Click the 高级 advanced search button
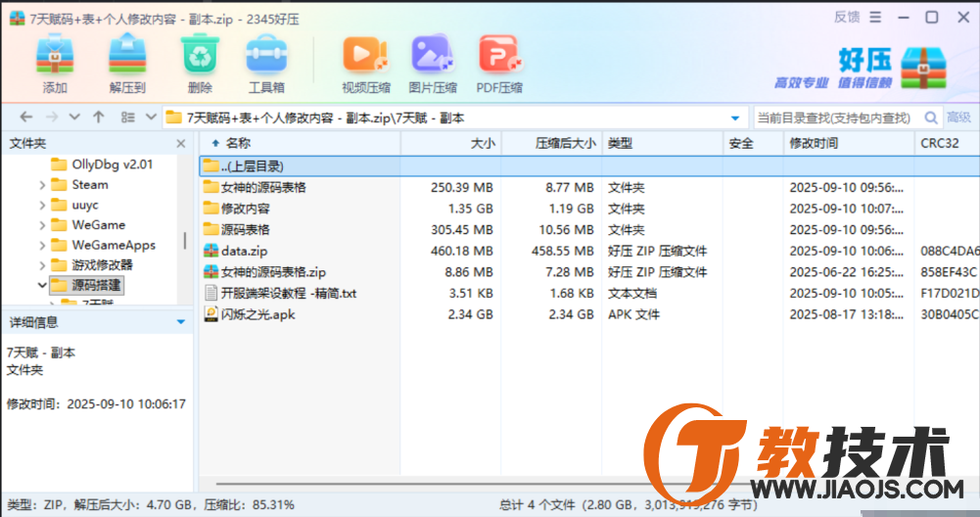This screenshot has width=980, height=517. point(958,117)
